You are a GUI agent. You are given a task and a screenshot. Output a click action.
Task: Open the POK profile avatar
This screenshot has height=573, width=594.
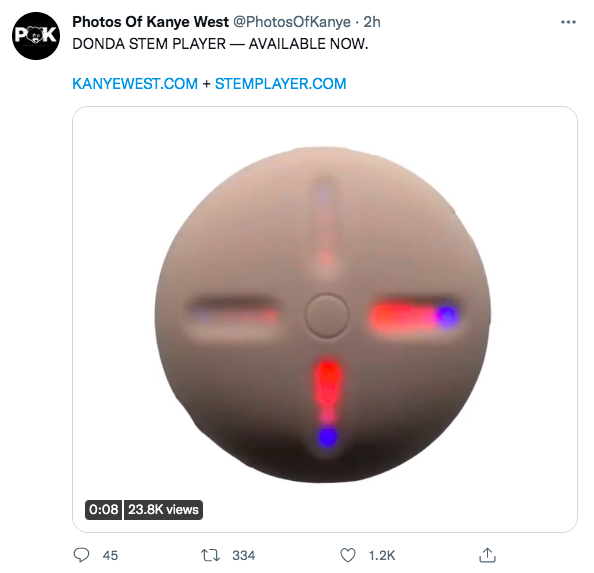point(36,36)
